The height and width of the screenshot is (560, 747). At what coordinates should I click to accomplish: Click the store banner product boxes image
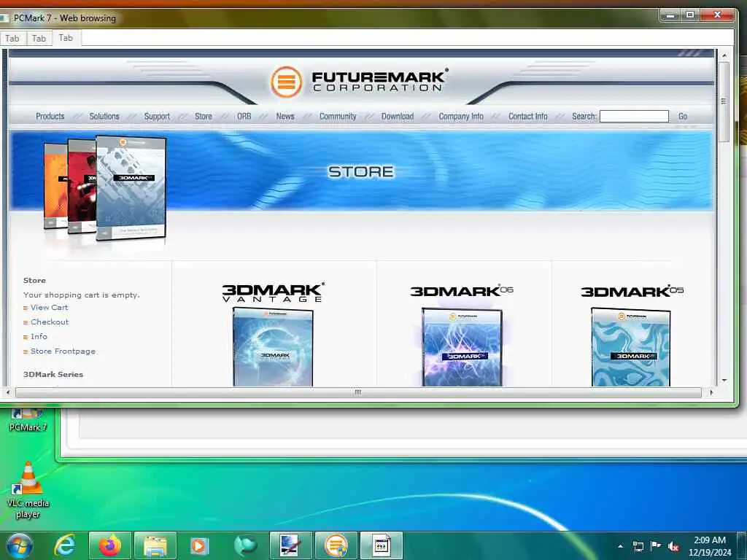coord(105,187)
